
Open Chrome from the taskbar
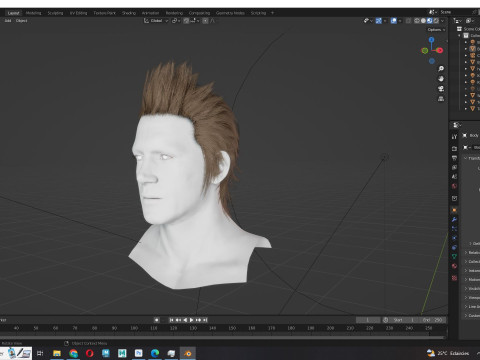pyautogui.click(x=73, y=353)
